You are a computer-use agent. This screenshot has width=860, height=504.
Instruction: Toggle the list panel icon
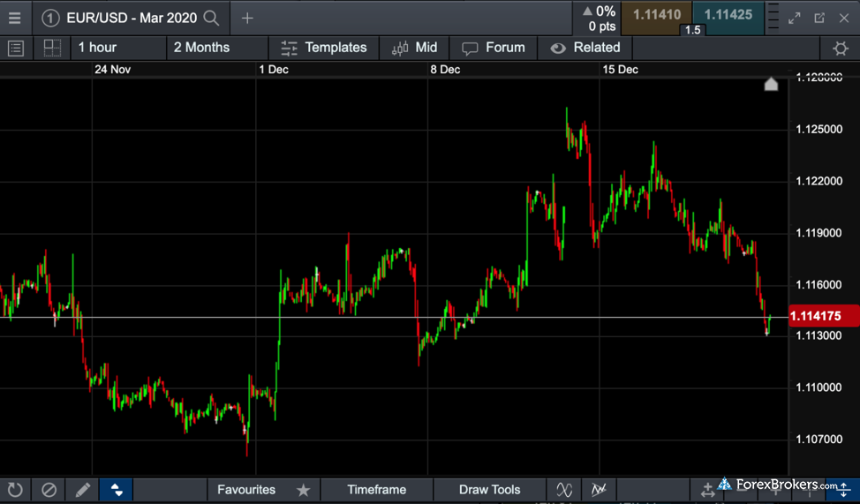pos(16,48)
